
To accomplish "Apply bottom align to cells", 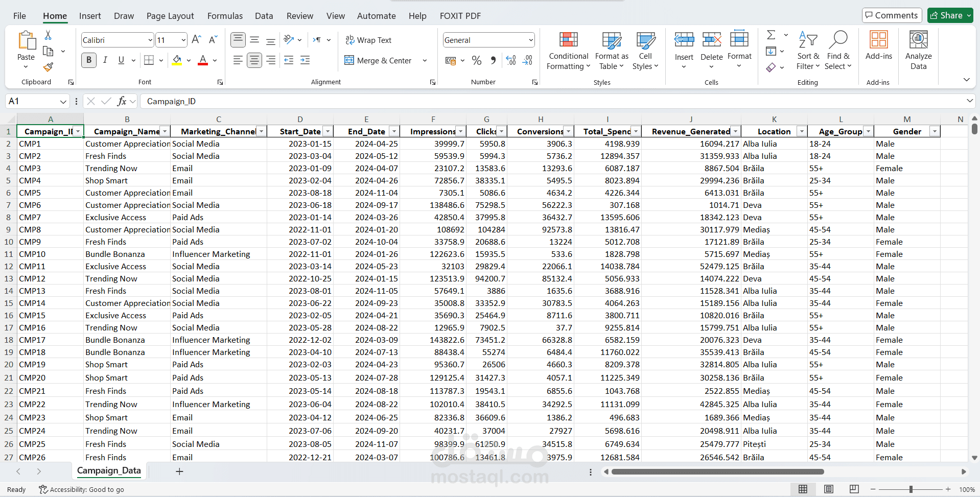I will point(271,40).
